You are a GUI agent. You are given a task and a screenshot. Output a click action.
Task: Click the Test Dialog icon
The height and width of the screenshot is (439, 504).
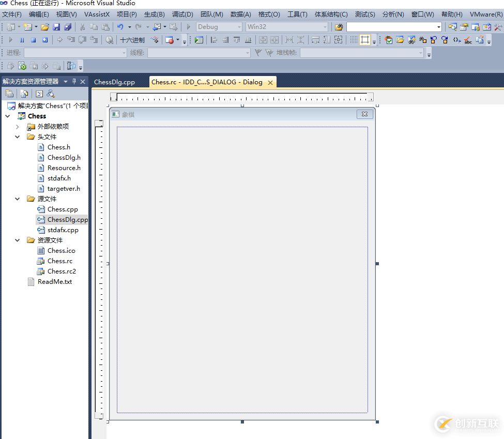[x=199, y=40]
